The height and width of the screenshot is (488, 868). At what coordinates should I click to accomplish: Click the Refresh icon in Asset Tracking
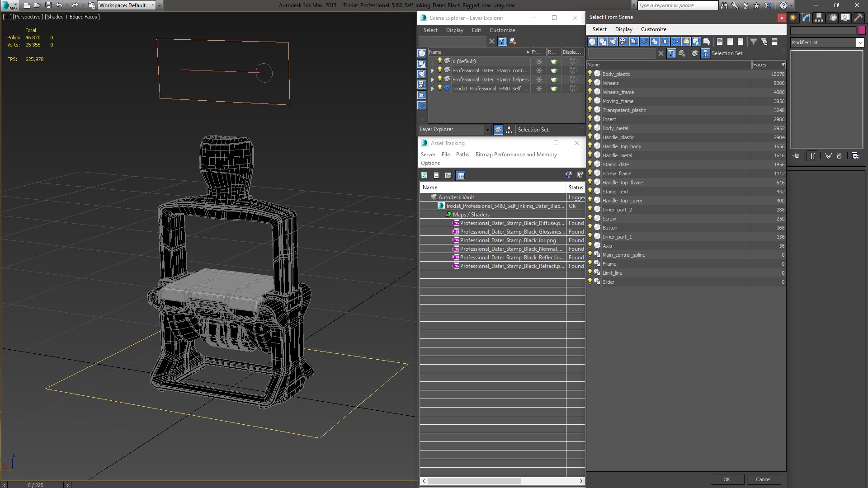424,175
